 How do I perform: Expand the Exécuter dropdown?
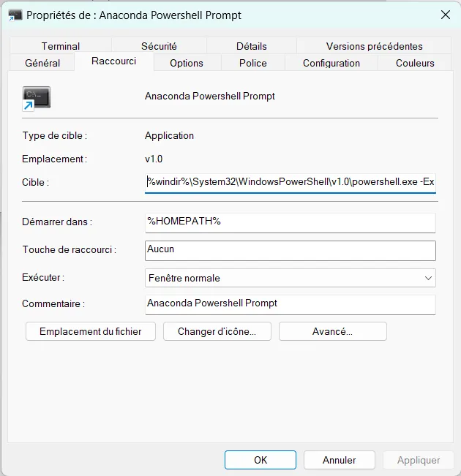click(x=291, y=278)
